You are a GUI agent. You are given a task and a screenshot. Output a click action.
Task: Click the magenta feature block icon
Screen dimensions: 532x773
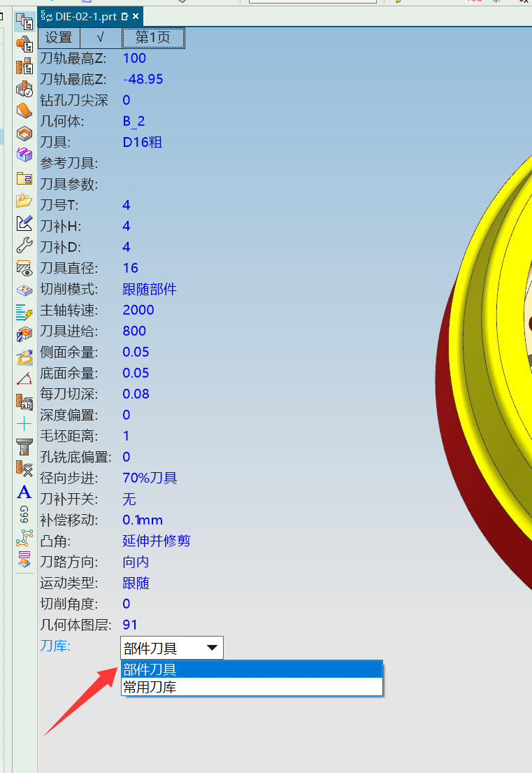point(24,155)
